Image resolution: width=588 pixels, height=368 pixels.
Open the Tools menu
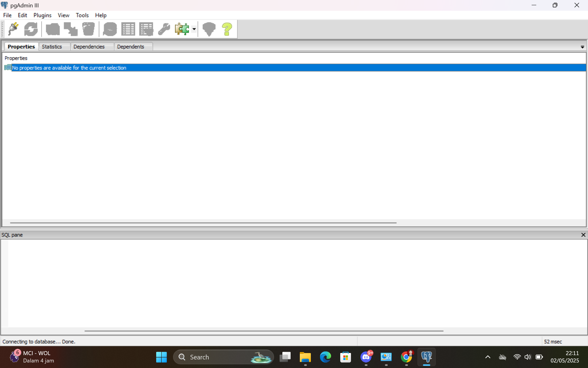[82, 15]
